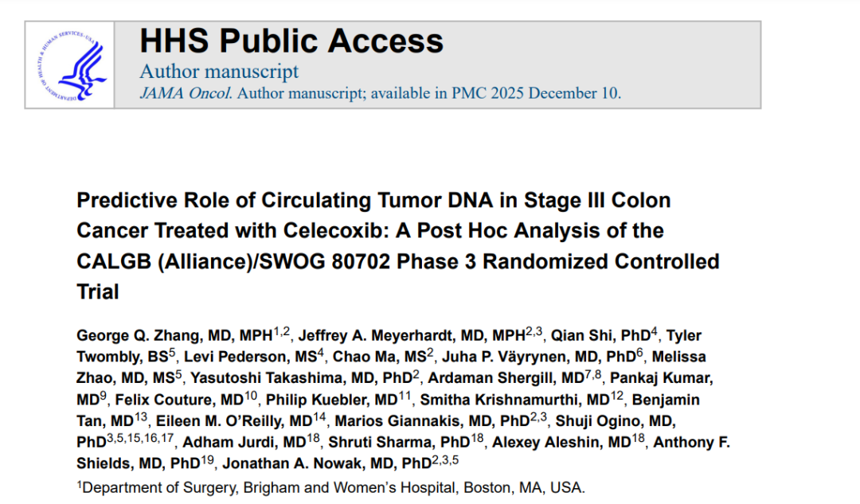This screenshot has height=504, width=860.
Task: Click the blue Author manuscript subtitle
Action: [219, 71]
